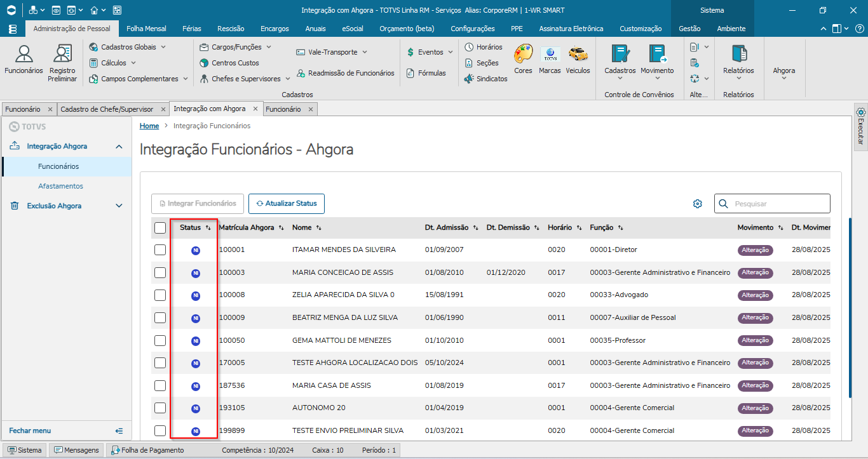
Task: Switch to the Configurações tab
Action: pos(473,29)
